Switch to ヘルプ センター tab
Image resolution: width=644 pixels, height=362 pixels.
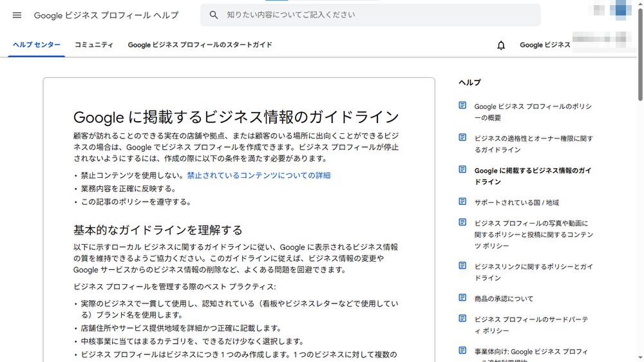(37, 45)
